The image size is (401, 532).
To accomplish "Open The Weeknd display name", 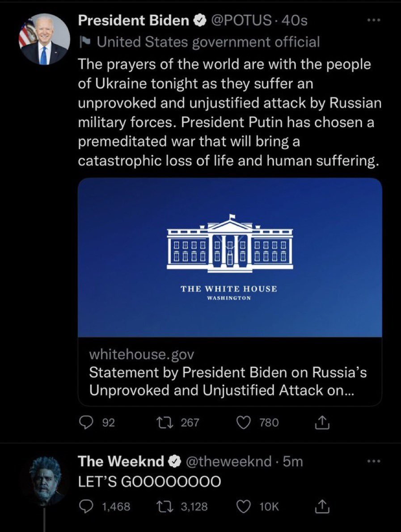I will pyautogui.click(x=122, y=462).
